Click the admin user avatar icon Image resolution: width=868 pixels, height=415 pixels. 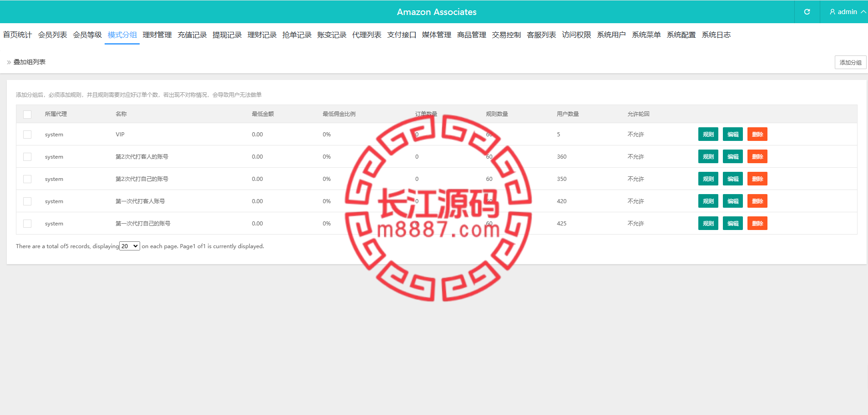click(x=833, y=12)
